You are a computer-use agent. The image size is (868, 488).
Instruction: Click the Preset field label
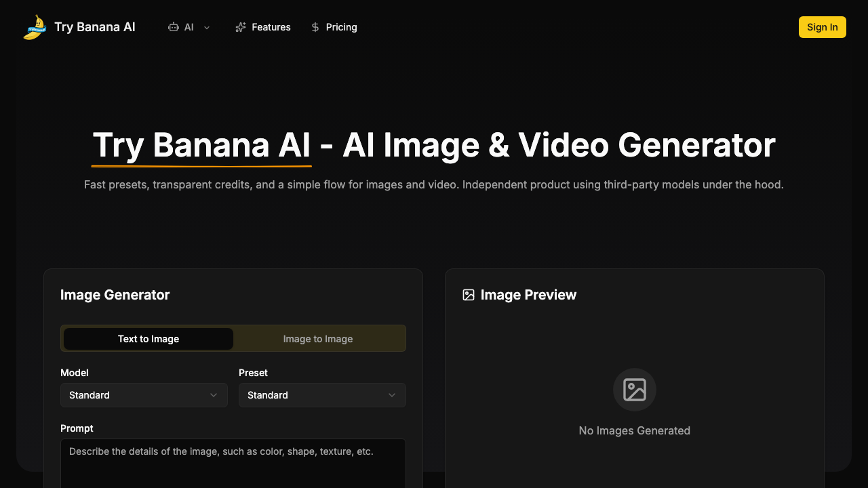pyautogui.click(x=253, y=373)
